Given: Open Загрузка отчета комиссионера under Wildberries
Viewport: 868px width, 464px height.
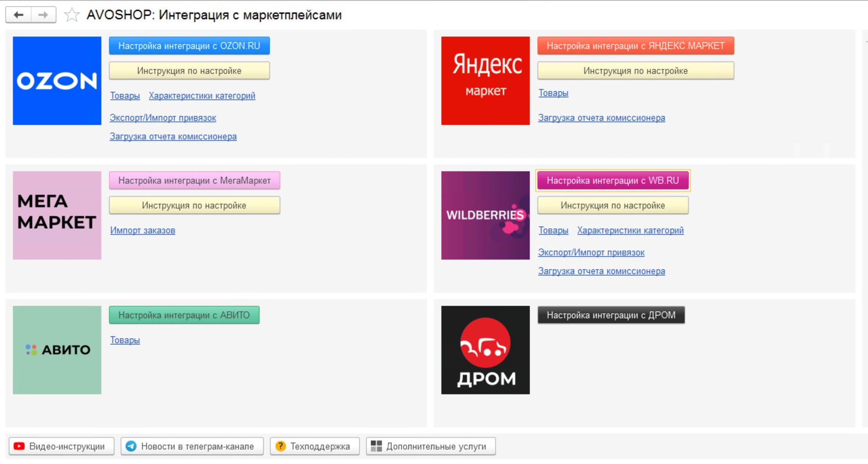Looking at the screenshot, I should (602, 271).
